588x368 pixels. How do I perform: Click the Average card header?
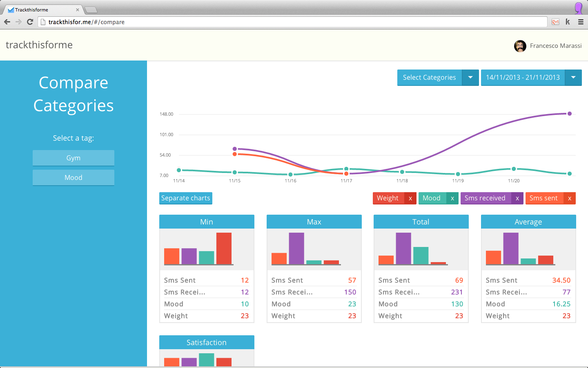click(528, 222)
